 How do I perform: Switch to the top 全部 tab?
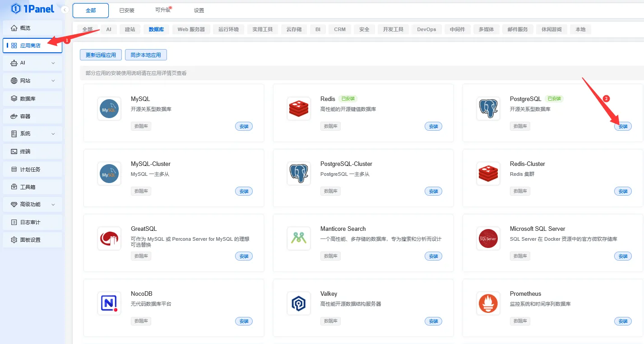91,10
